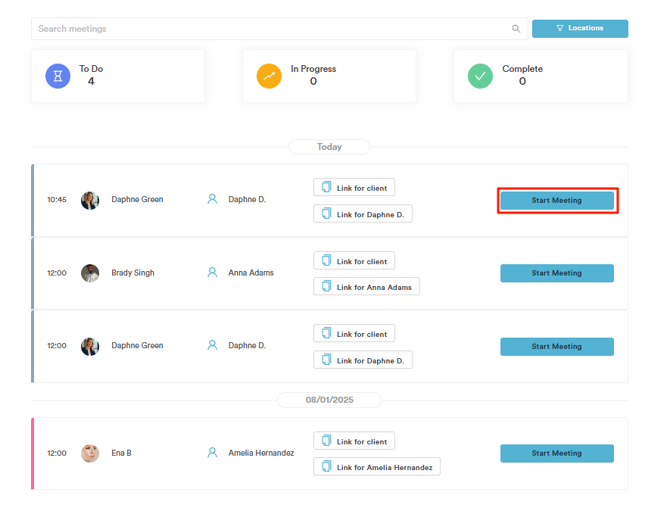
Task: Focus the Search meetings field
Action: point(279,29)
